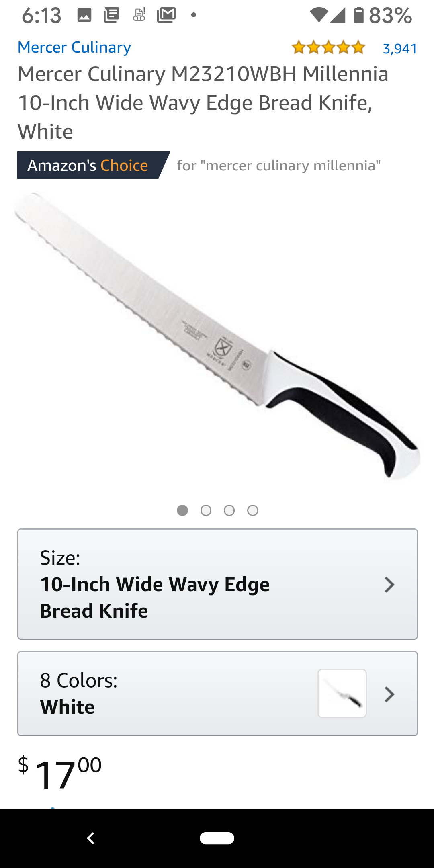Tap the Gmail notification icon in status bar
434x868 pixels.
click(x=166, y=15)
